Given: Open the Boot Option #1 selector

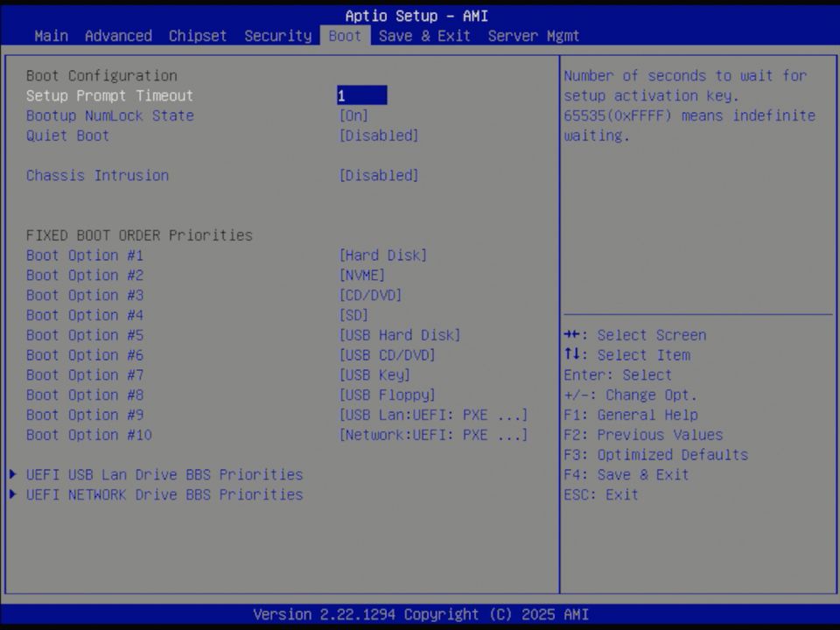Looking at the screenshot, I should pos(382,255).
